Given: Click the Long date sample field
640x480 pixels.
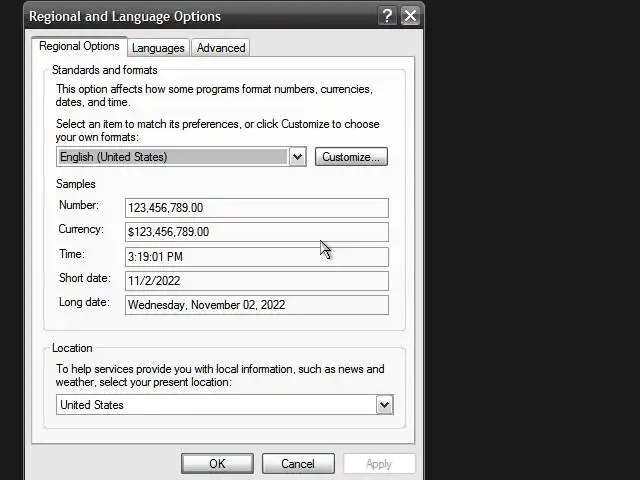Looking at the screenshot, I should click(x=257, y=305).
